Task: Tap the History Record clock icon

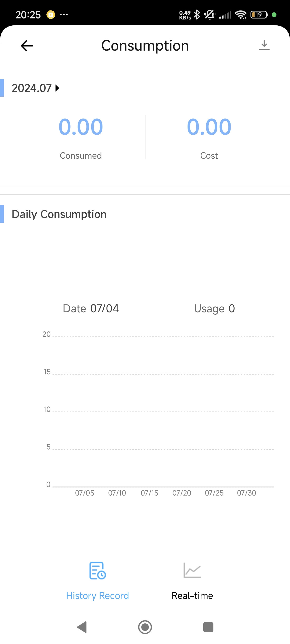Action: tap(97, 570)
